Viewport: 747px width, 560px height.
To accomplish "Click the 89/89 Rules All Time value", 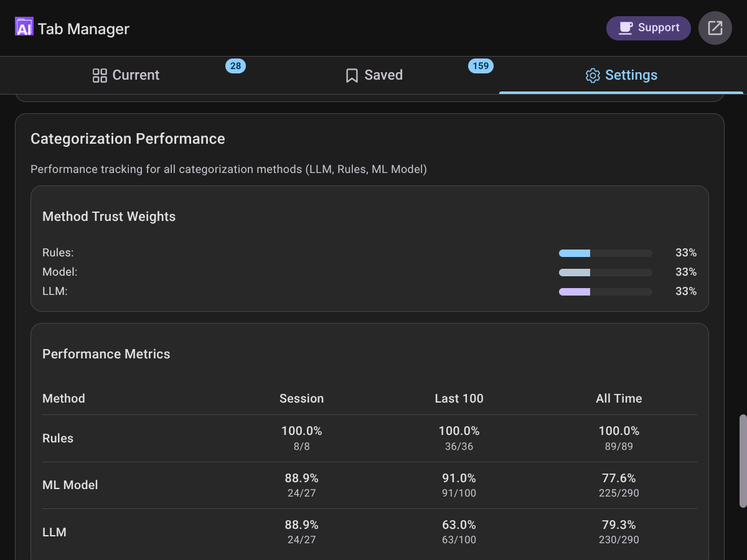I will pos(619,446).
